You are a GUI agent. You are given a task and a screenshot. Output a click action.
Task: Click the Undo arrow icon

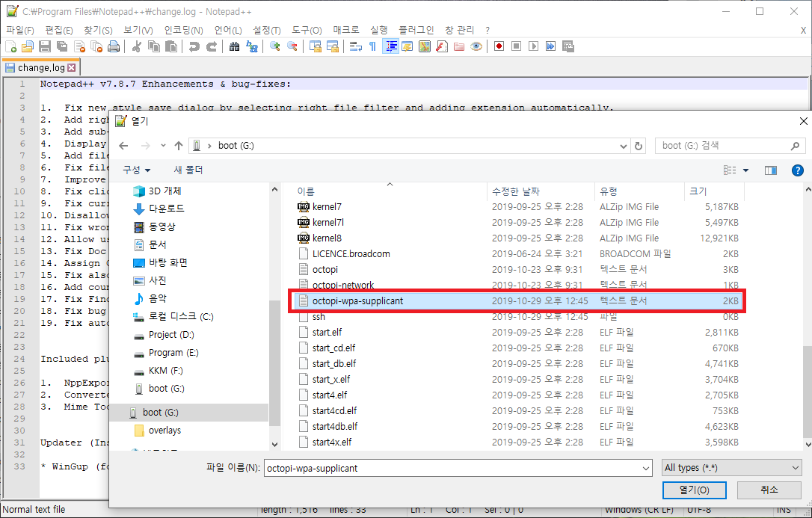(x=194, y=46)
